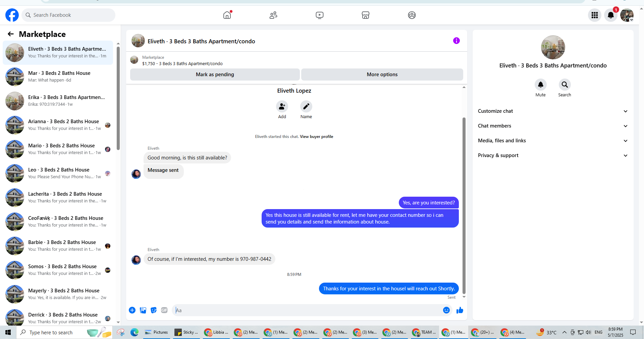Viewport: 644px width, 339px height.
Task: Click the Thanks for your interest message bubble
Action: pos(389,289)
